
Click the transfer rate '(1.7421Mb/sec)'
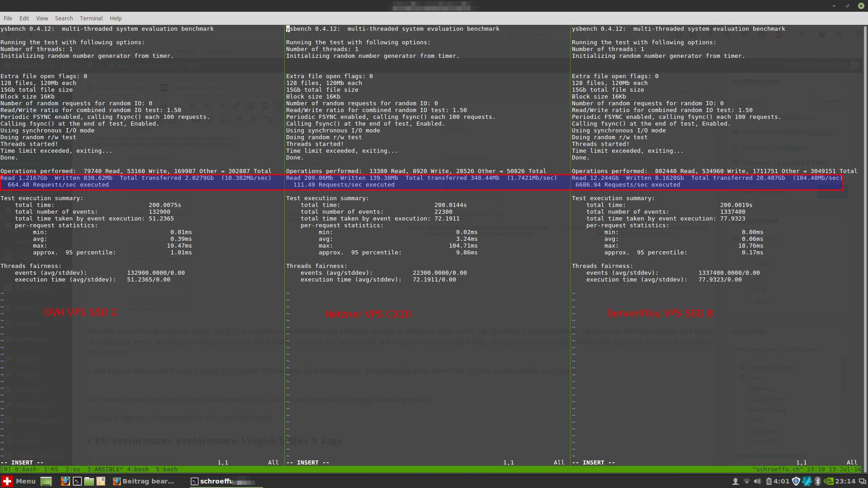coord(532,178)
